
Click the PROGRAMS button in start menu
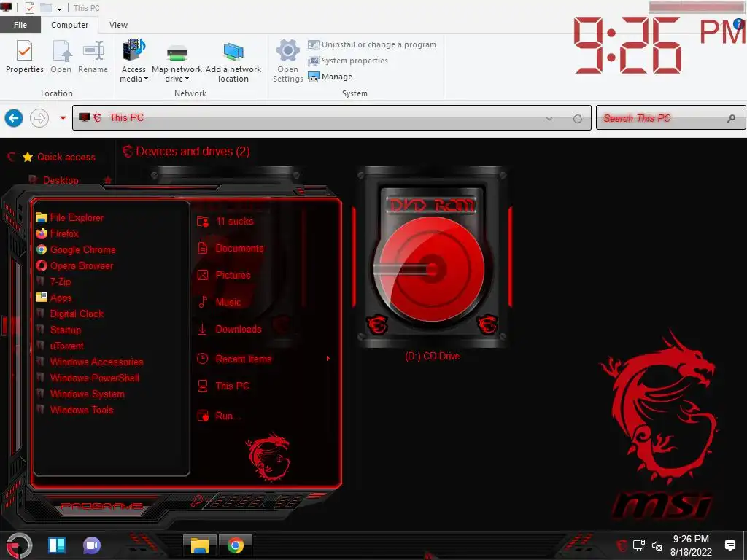[102, 506]
